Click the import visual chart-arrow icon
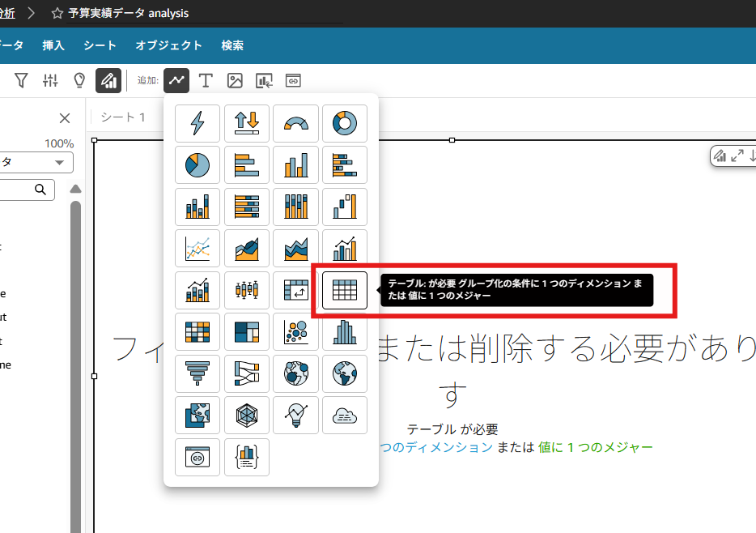Viewport: 756px width, 533px height. [264, 80]
